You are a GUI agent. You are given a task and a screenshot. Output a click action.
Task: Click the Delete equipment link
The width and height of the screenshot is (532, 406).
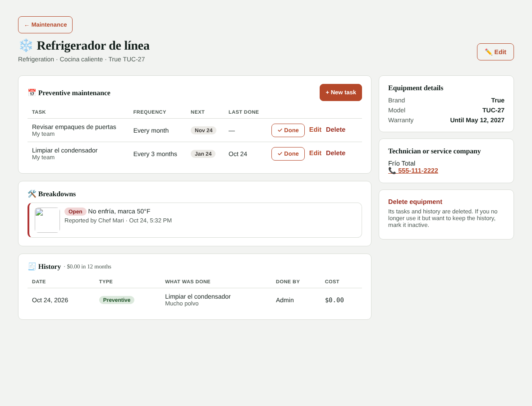pos(415,202)
